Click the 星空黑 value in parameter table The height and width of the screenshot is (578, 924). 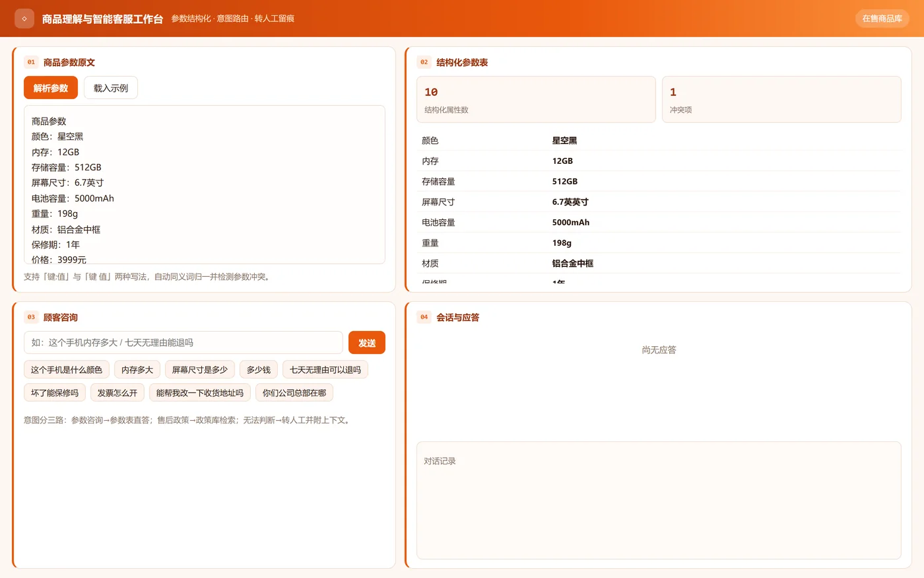click(565, 141)
